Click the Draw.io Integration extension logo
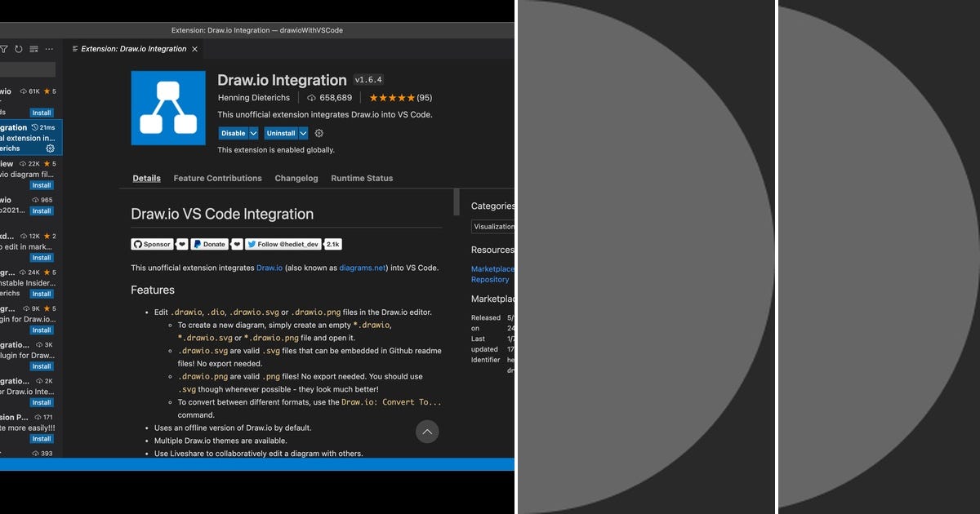Image resolution: width=980 pixels, height=514 pixels. pos(167,108)
